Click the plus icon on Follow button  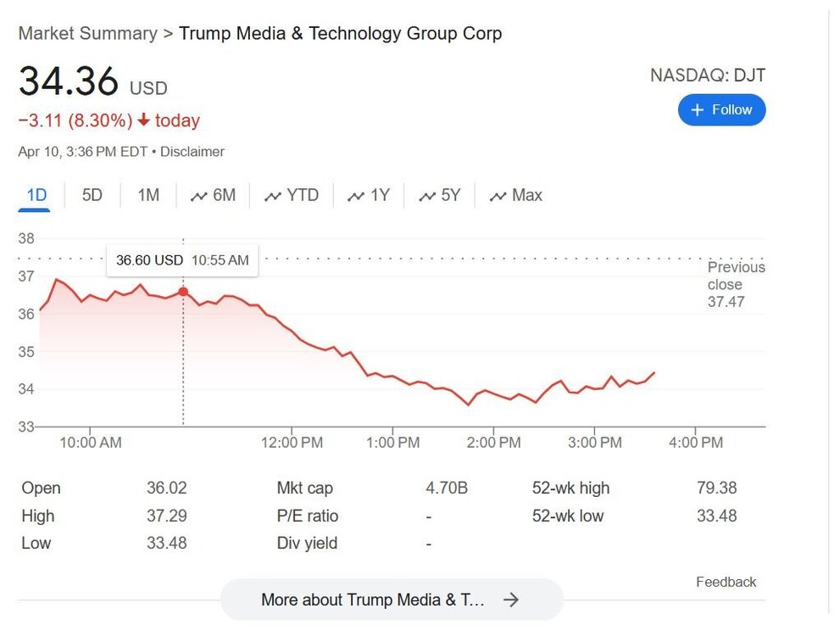tap(697, 109)
